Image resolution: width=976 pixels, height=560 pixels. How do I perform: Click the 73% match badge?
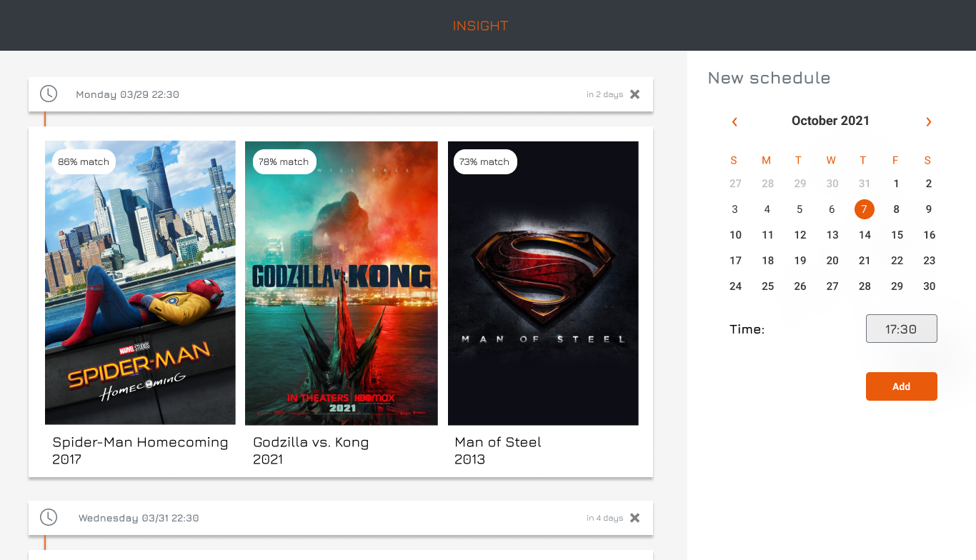[484, 162]
